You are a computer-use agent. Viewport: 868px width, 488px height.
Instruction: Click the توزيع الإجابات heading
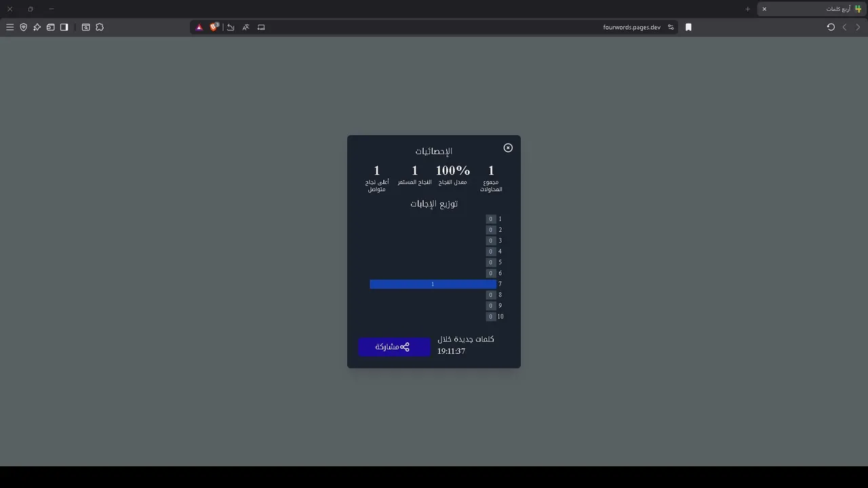point(434,203)
